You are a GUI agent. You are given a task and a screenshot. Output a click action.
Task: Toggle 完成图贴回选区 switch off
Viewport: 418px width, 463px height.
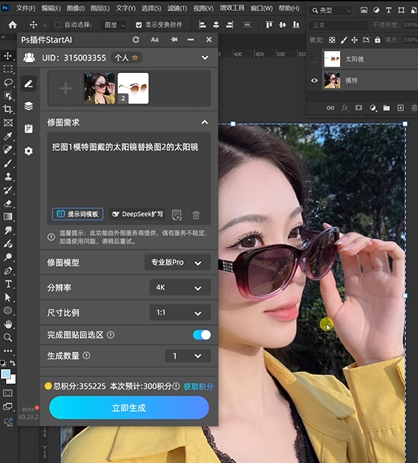[202, 335]
